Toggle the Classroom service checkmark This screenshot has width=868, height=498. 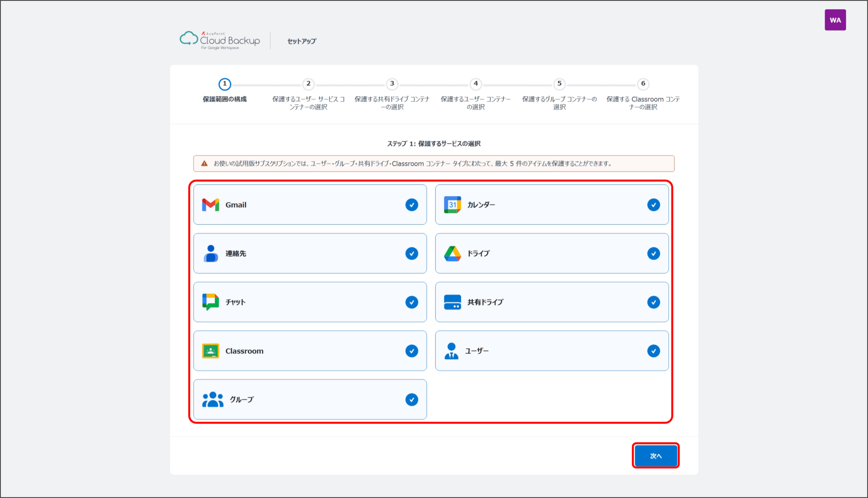[x=411, y=351]
